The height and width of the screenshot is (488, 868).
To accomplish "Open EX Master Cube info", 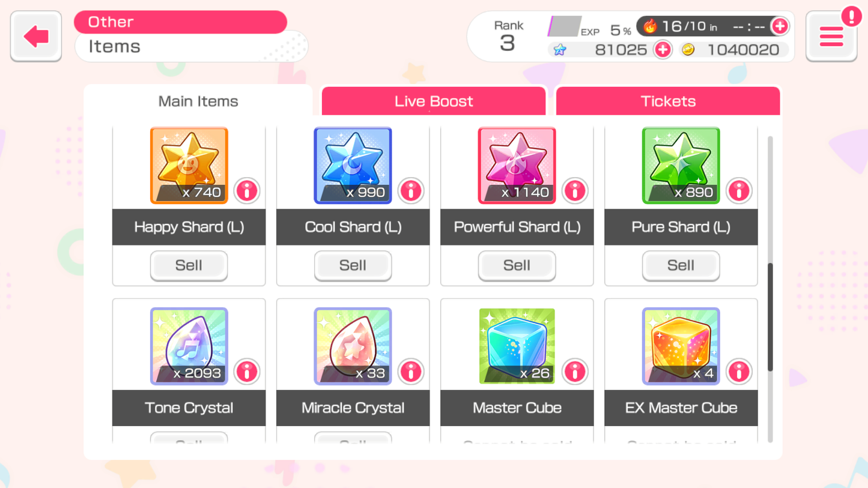I will click(x=739, y=372).
